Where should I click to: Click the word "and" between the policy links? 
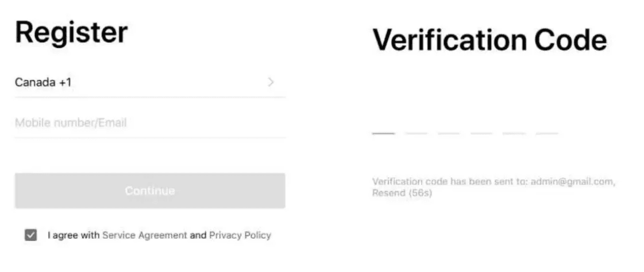pos(198,235)
